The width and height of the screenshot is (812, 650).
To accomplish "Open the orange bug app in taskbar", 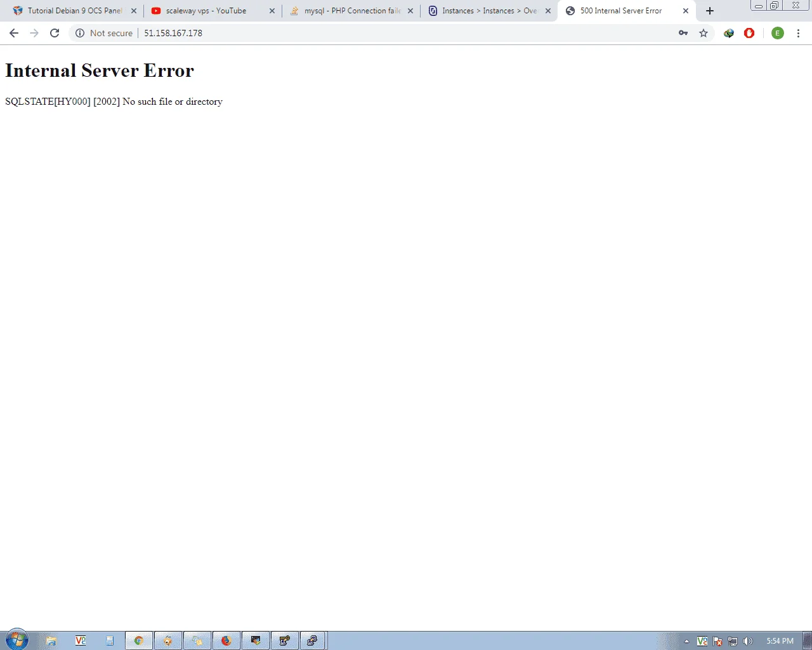I will (167, 641).
